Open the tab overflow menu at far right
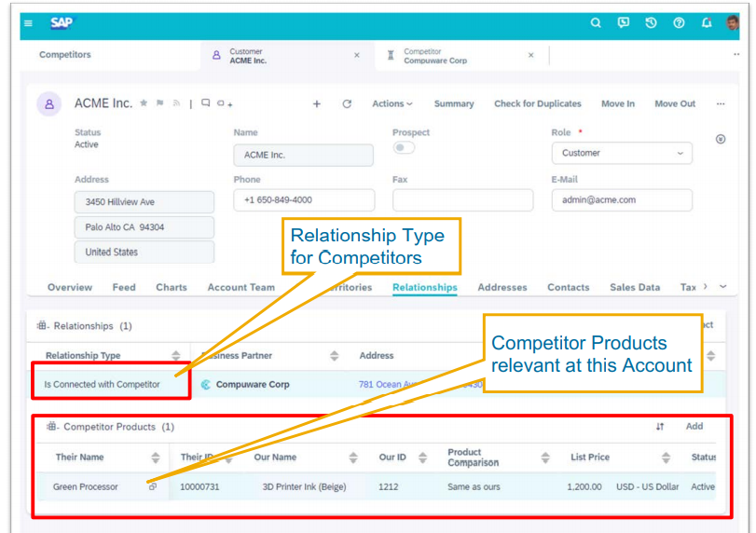 [736, 54]
